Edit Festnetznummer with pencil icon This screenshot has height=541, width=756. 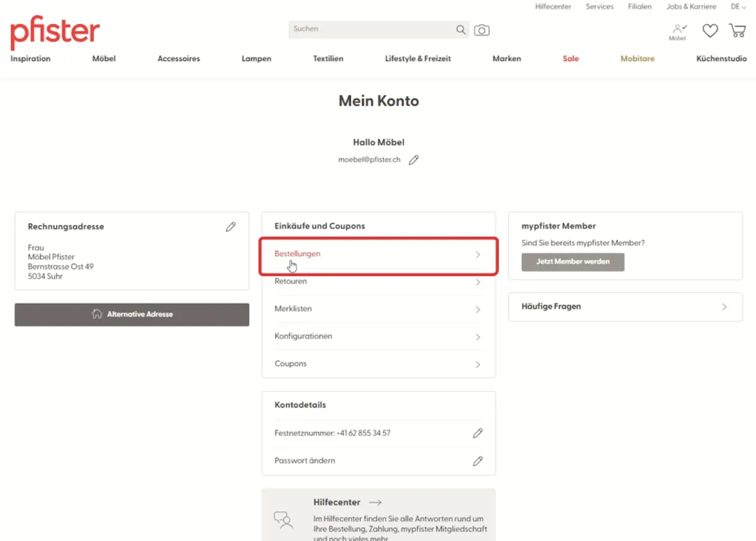478,433
